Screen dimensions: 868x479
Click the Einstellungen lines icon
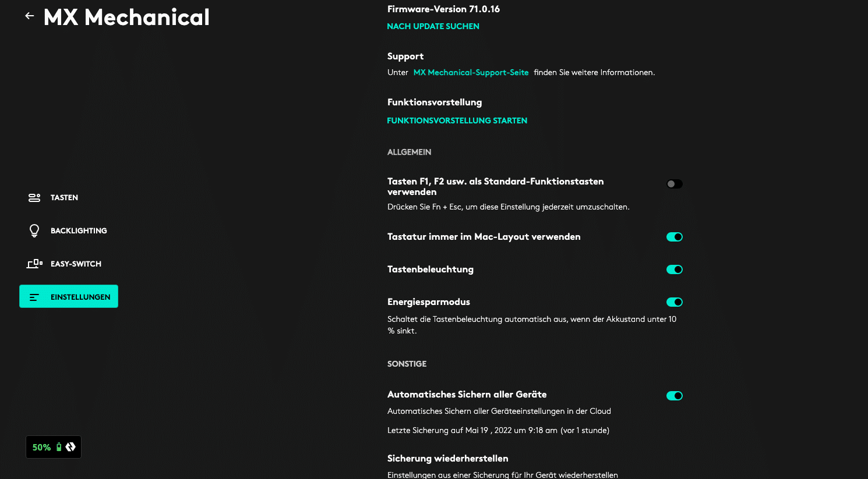[34, 297]
